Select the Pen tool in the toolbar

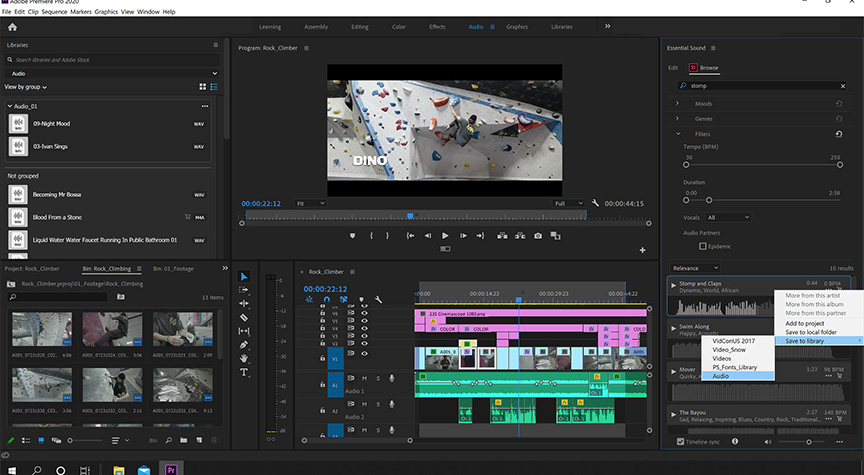[x=244, y=344]
